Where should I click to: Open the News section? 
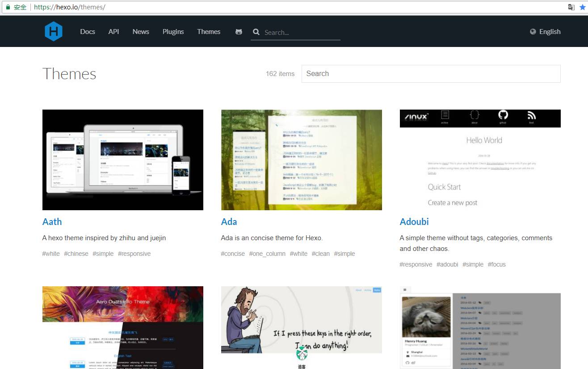click(141, 32)
